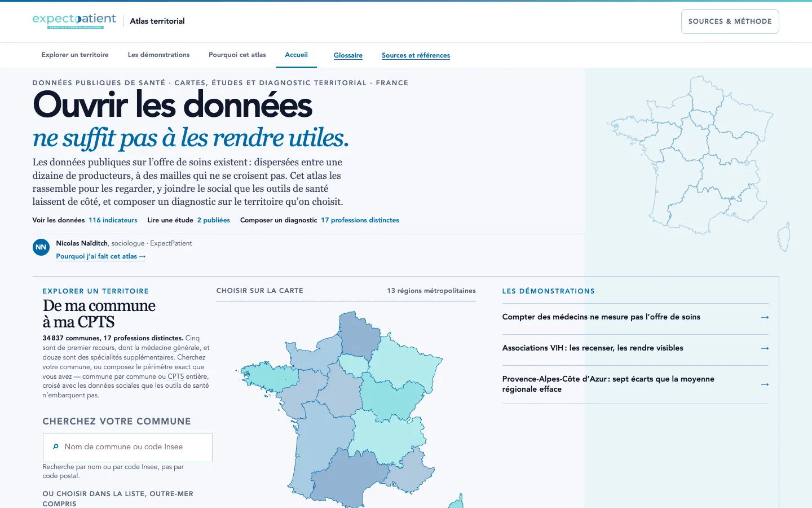Click 'Atlas territorial' header title
The width and height of the screenshot is (812, 508).
coord(157,21)
